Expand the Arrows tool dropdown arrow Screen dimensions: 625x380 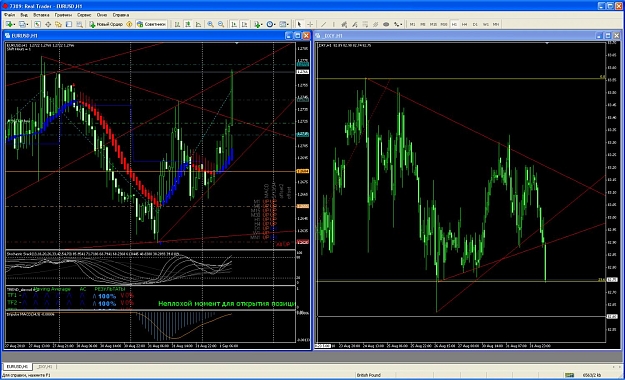click(401, 24)
